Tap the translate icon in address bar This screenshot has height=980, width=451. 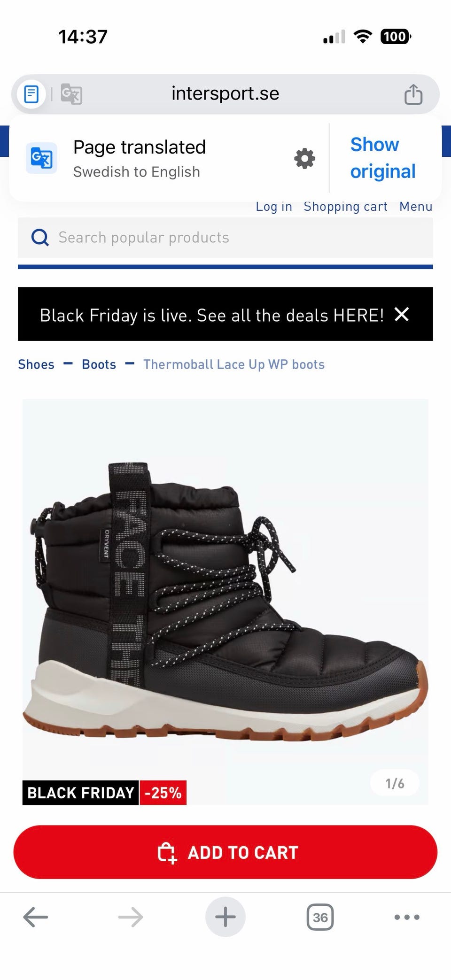71,94
